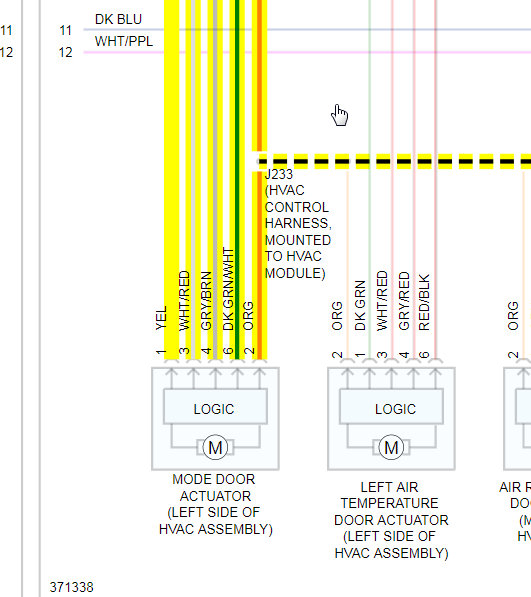Click the DK GRN/WHT wire label
531x597 pixels.
click(228, 289)
